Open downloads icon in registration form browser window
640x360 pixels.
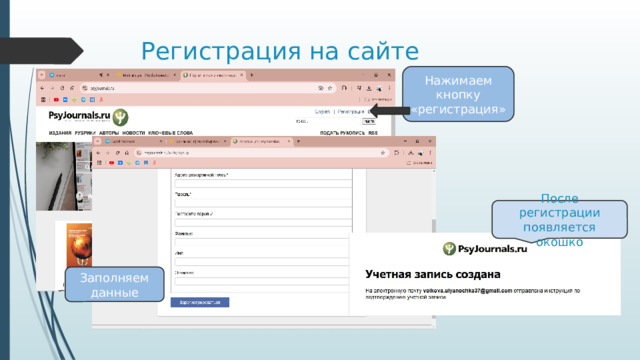[411, 153]
